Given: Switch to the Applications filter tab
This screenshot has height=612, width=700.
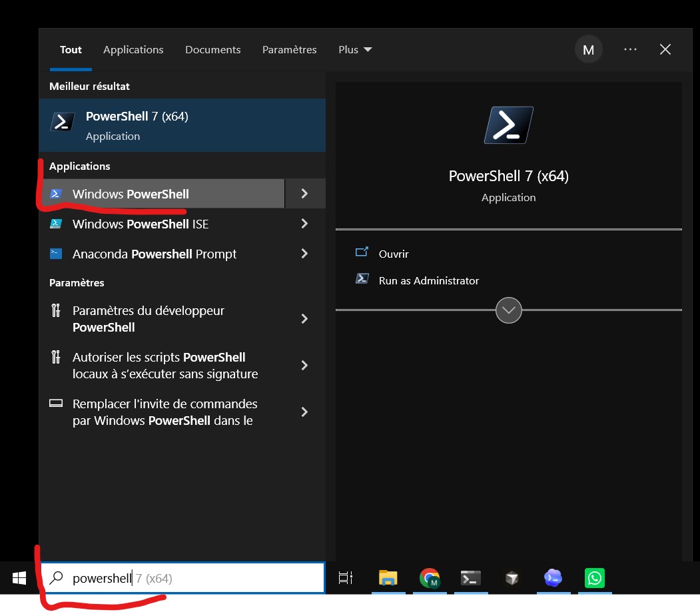Looking at the screenshot, I should (133, 49).
